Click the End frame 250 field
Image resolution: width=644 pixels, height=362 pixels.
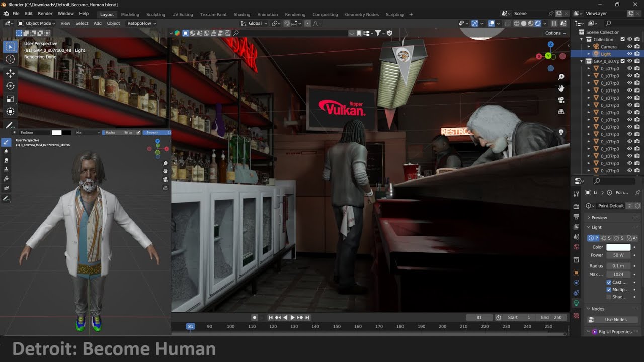point(552,317)
